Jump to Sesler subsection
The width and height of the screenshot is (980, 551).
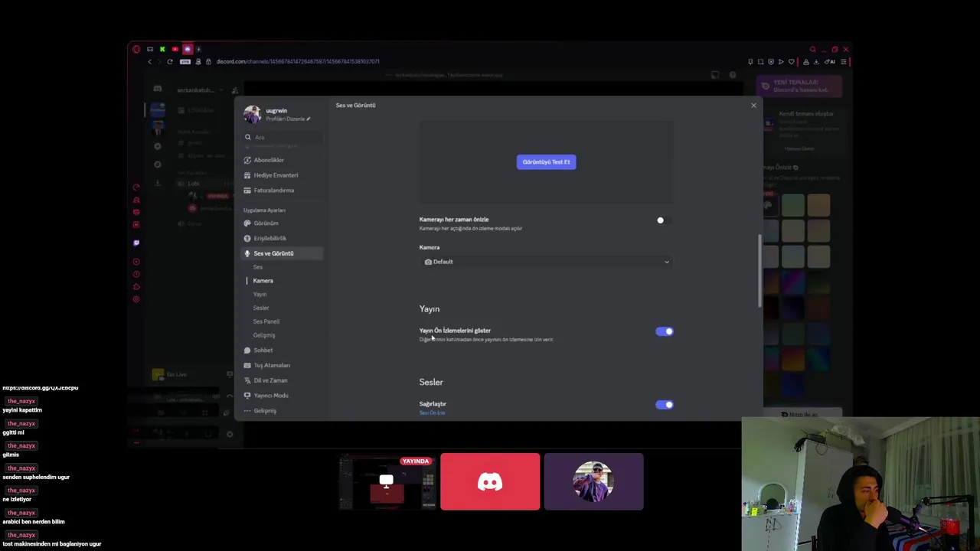(261, 308)
